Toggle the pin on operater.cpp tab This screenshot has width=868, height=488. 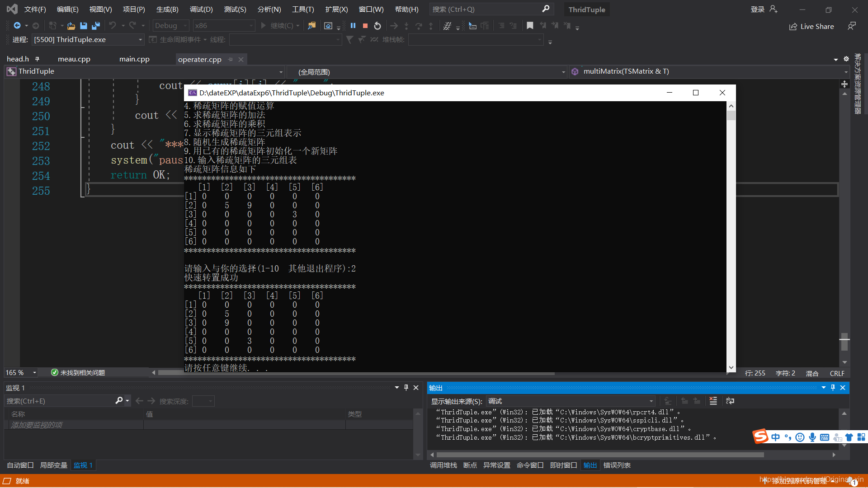pyautogui.click(x=231, y=59)
